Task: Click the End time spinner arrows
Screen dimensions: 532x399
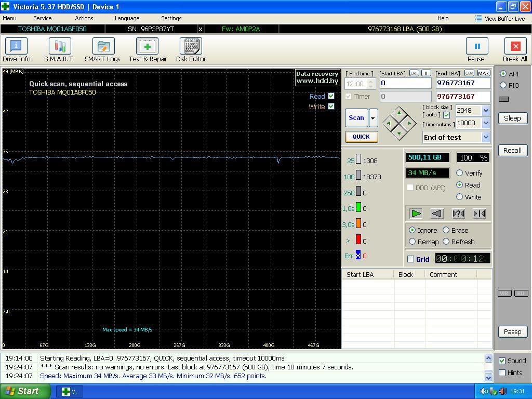Action: pos(371,84)
